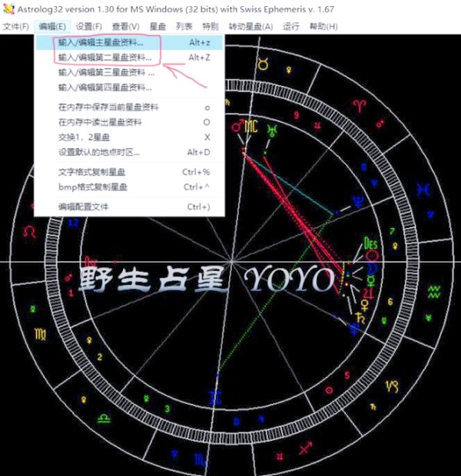Viewport: 461px width, 476px height.
Task: Select 在内存中读出星盘资料
Action: [x=129, y=122]
